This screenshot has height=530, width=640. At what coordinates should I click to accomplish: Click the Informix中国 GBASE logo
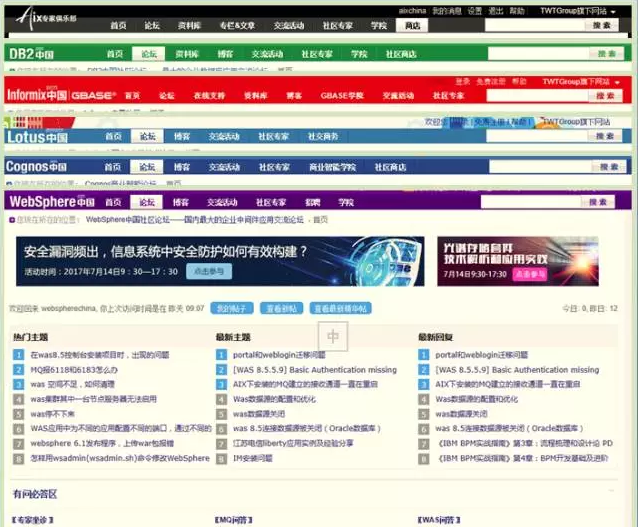pos(61,95)
